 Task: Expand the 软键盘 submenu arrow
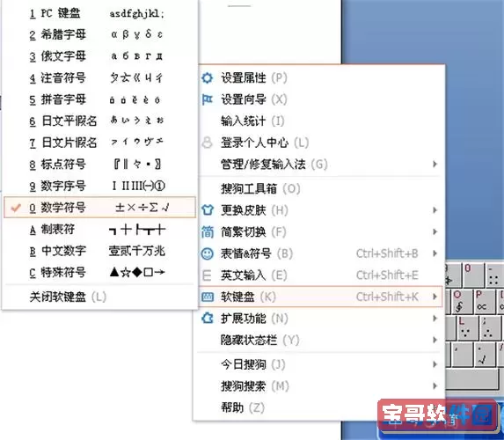pos(435,297)
